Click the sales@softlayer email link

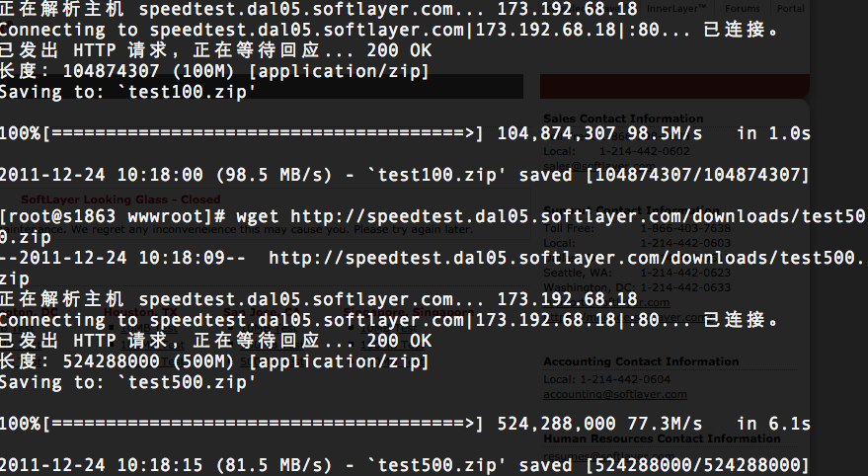pos(599,166)
